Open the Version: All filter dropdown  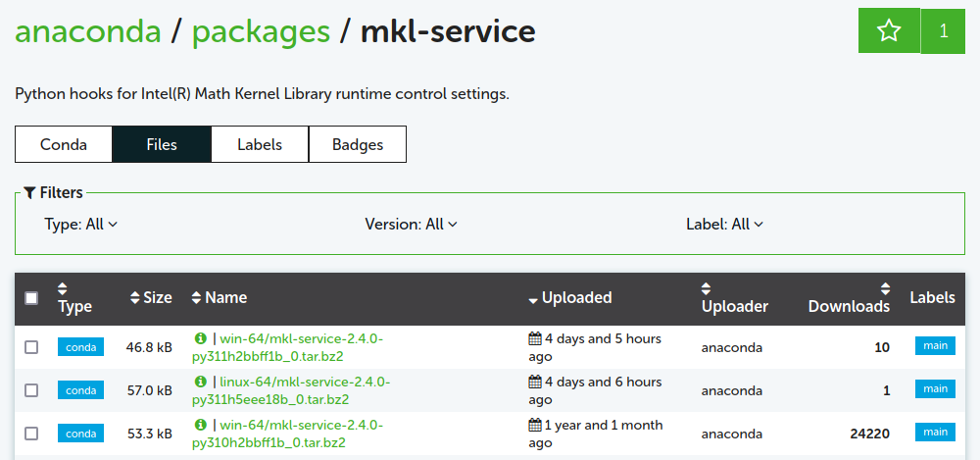[x=411, y=224]
